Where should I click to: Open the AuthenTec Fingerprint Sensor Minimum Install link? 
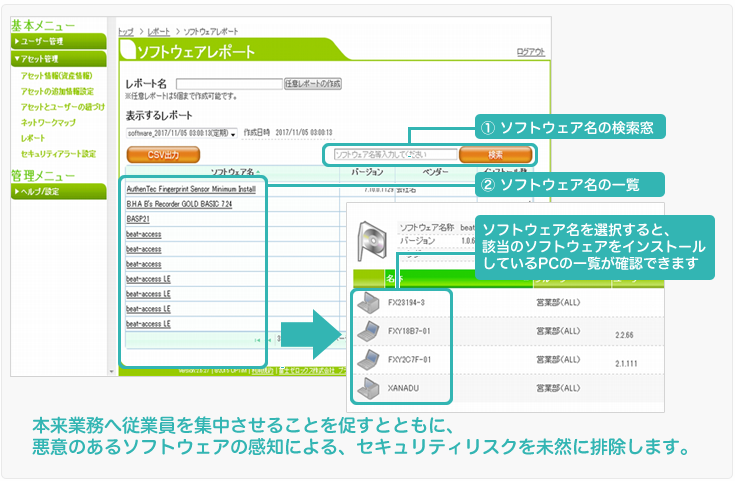(x=191, y=188)
